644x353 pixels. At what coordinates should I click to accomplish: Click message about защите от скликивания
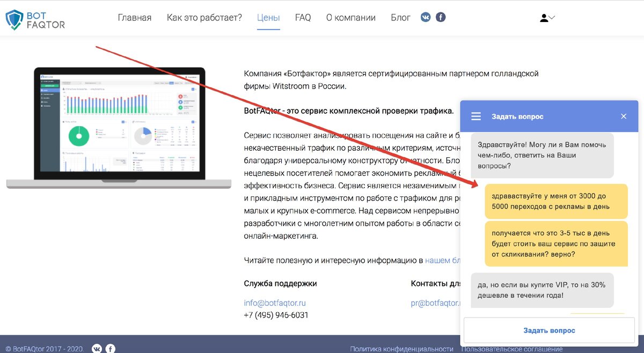click(x=556, y=244)
